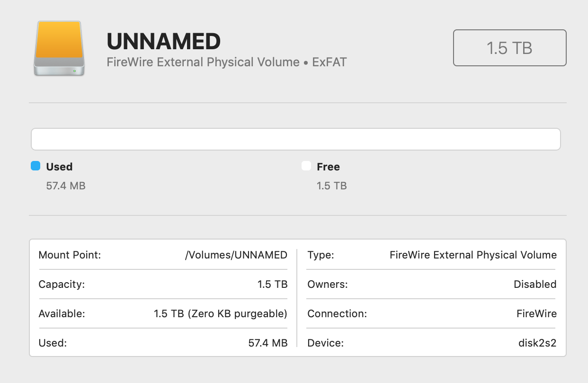Select the /Volumes/UNNAMED mount point path

[x=236, y=255]
